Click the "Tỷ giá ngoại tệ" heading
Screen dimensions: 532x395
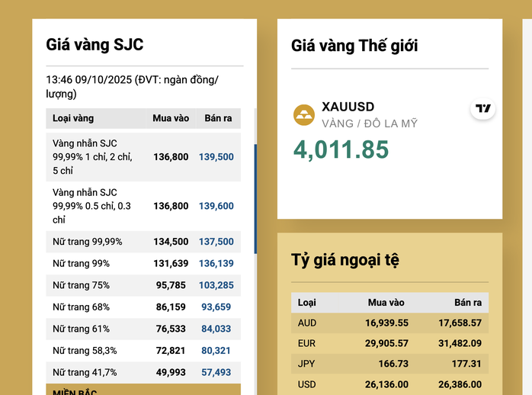pos(345,259)
